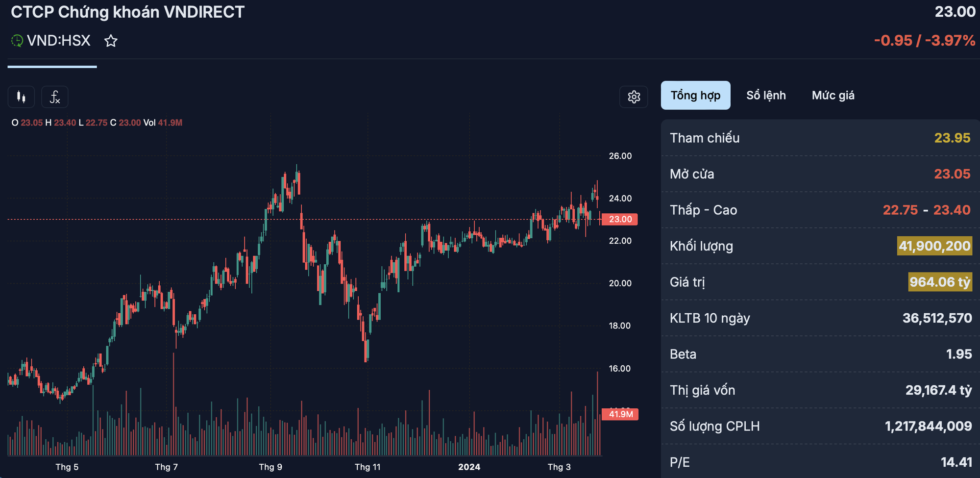The width and height of the screenshot is (980, 478).
Task: Click the Thg 3 time axis marker
Action: pyautogui.click(x=559, y=467)
